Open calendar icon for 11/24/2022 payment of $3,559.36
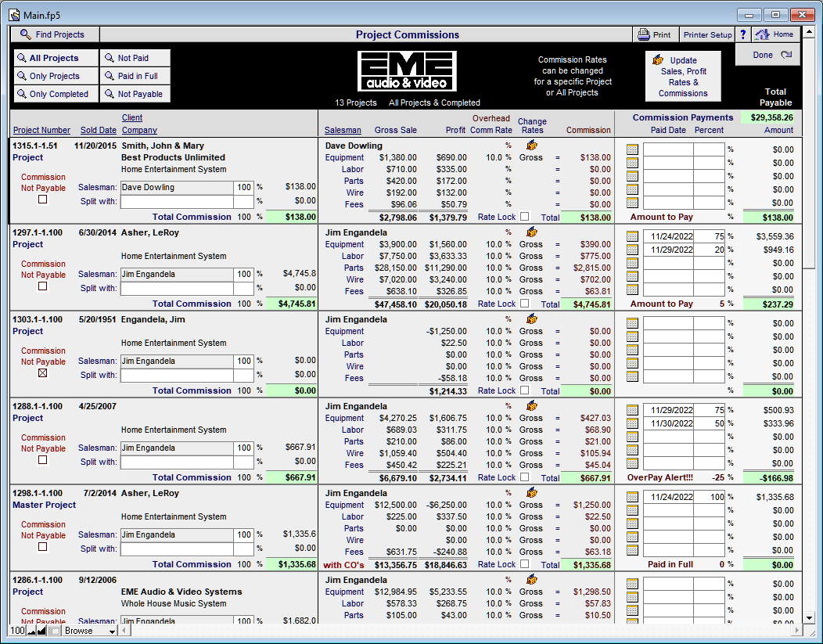This screenshot has height=644, width=823. pyautogui.click(x=632, y=236)
